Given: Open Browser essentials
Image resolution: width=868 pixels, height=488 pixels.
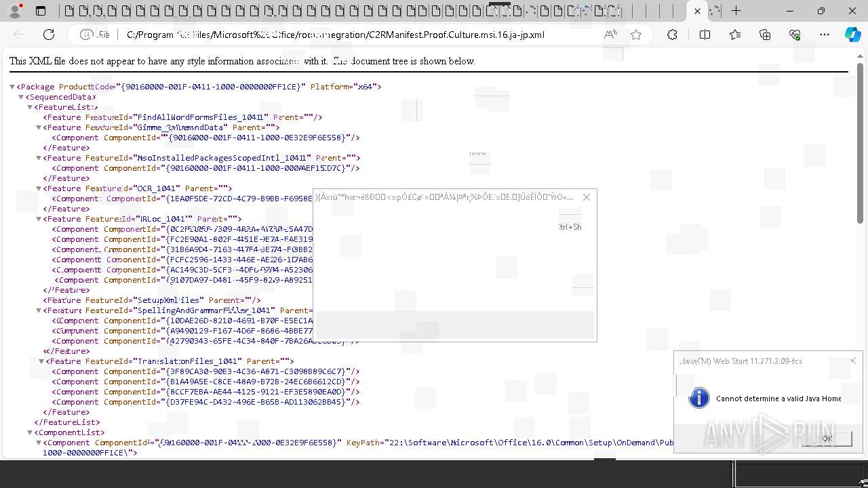Looking at the screenshot, I should click(x=795, y=35).
